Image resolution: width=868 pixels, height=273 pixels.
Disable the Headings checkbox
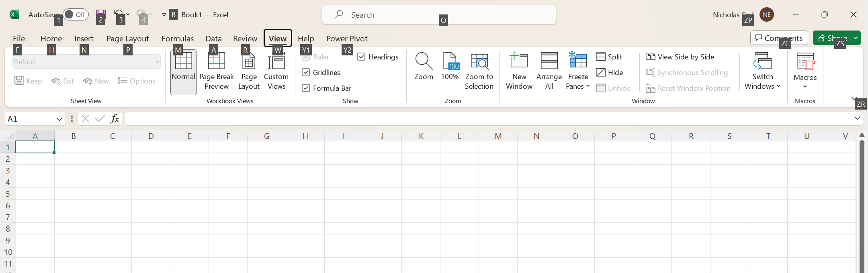361,57
